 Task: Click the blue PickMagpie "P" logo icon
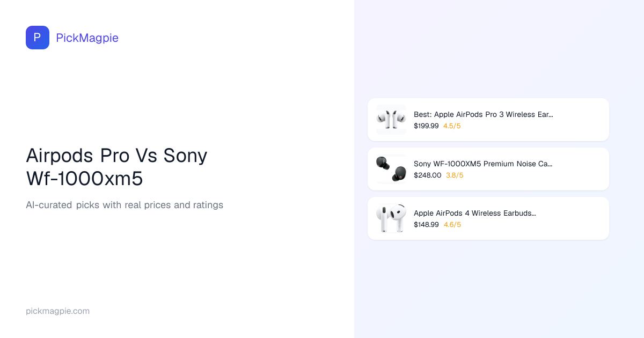coord(38,38)
